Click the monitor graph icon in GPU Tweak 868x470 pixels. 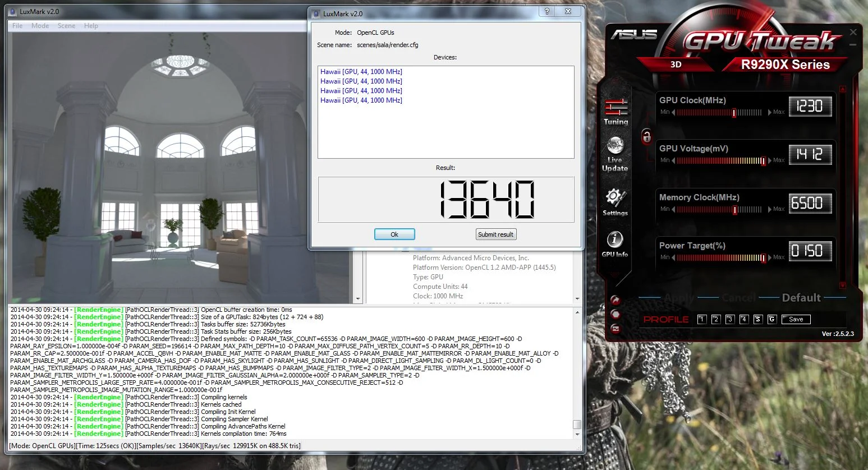click(x=616, y=329)
